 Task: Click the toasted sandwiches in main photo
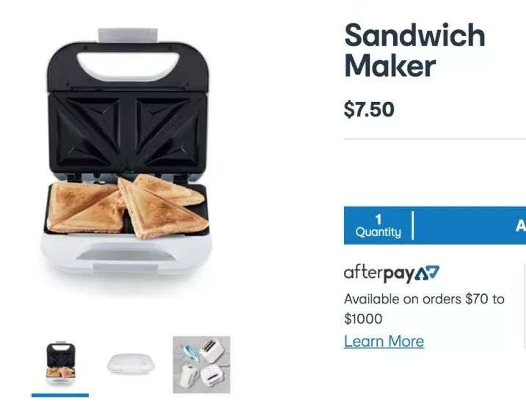pyautogui.click(x=128, y=207)
